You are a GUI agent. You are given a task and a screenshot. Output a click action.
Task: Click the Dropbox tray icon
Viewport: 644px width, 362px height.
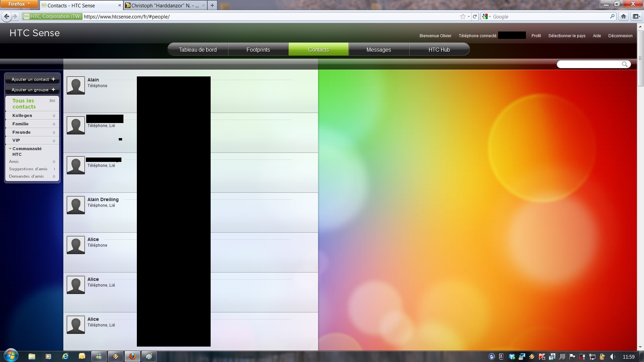pos(512,357)
